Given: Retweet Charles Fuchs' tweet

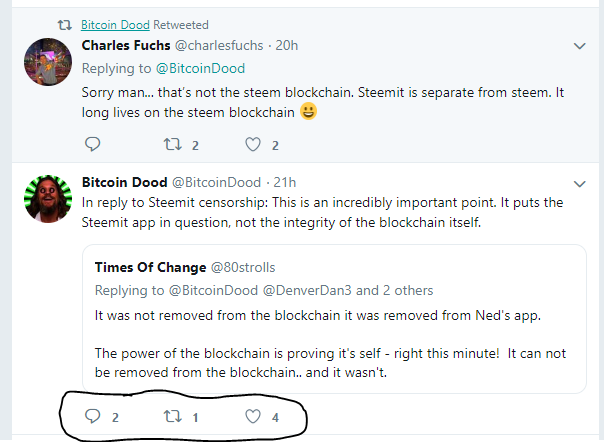Looking at the screenshot, I should (x=173, y=145).
